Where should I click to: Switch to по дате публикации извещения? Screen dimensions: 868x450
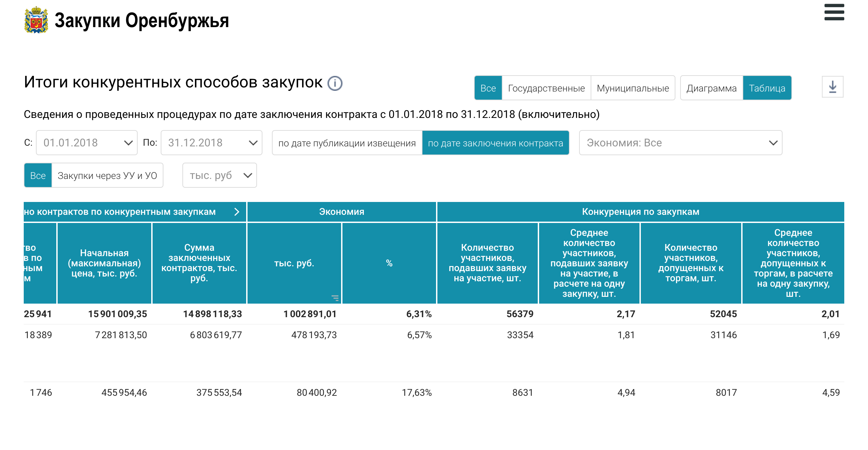tap(347, 143)
